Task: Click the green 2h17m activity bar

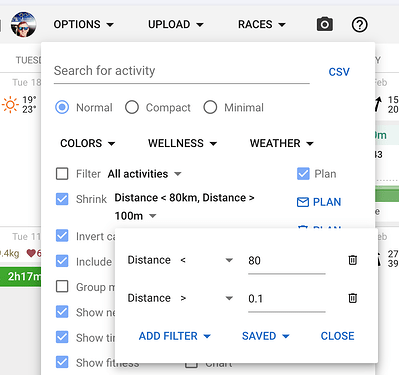Action: (21, 276)
